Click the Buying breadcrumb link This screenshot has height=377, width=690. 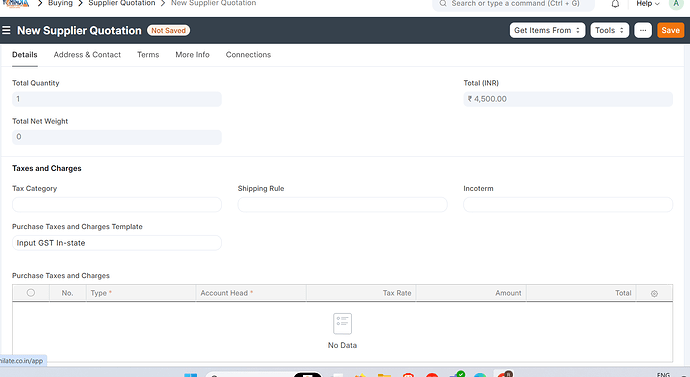(60, 3)
